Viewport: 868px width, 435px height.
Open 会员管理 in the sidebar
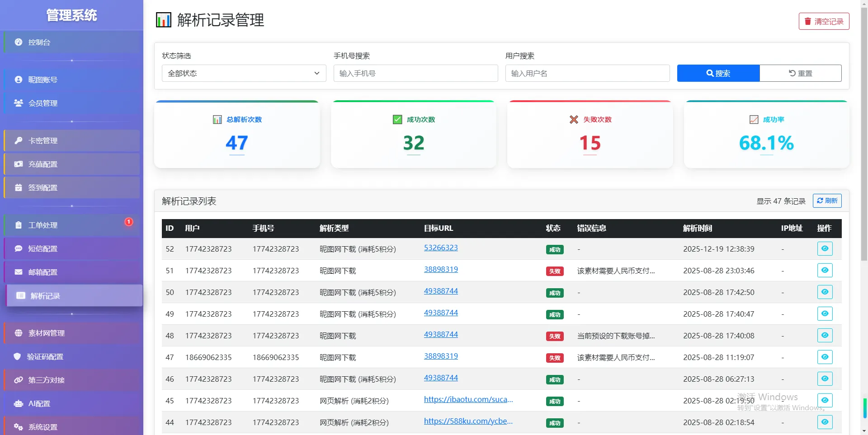click(x=43, y=103)
